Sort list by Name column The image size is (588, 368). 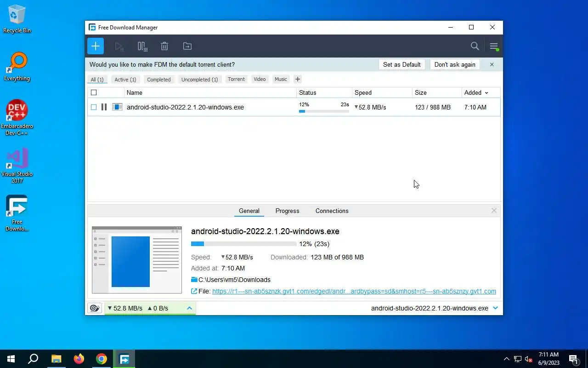coord(210,92)
